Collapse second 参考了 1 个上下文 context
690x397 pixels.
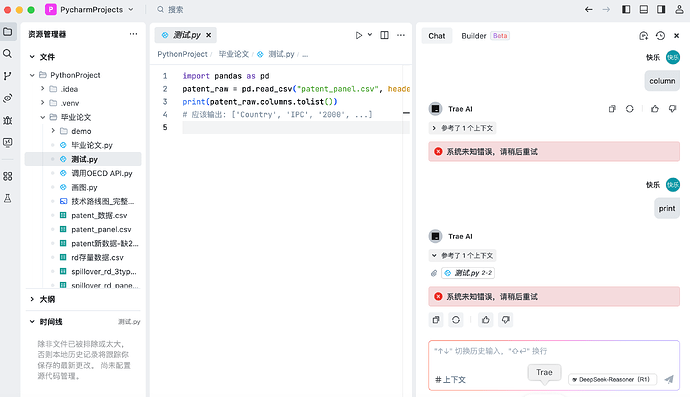462,256
